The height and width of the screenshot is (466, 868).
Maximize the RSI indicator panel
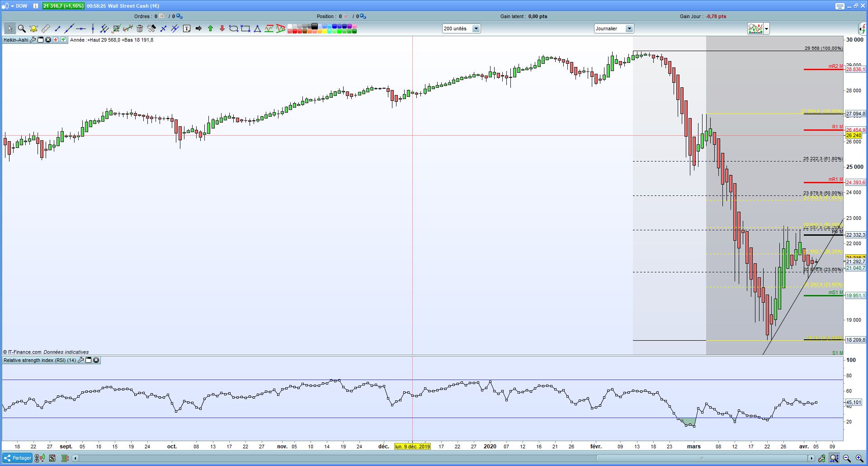(x=89, y=360)
